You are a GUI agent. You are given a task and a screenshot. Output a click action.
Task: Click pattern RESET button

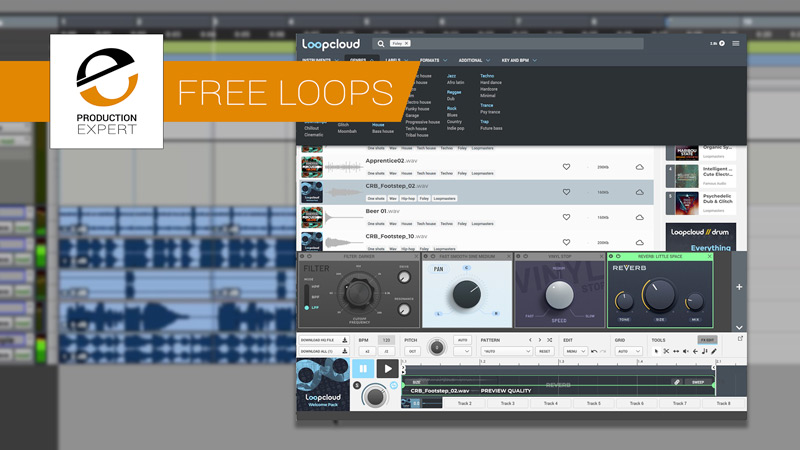(x=544, y=351)
